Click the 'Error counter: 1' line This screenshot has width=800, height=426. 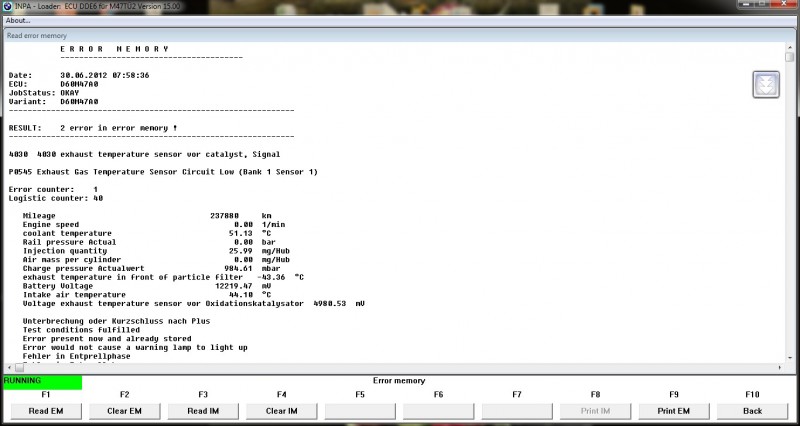tap(53, 189)
